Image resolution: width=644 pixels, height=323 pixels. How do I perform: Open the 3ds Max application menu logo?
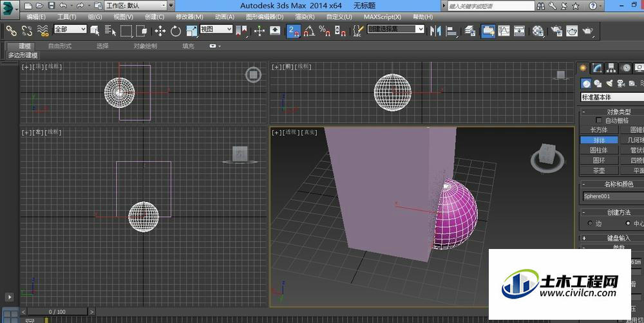point(9,8)
